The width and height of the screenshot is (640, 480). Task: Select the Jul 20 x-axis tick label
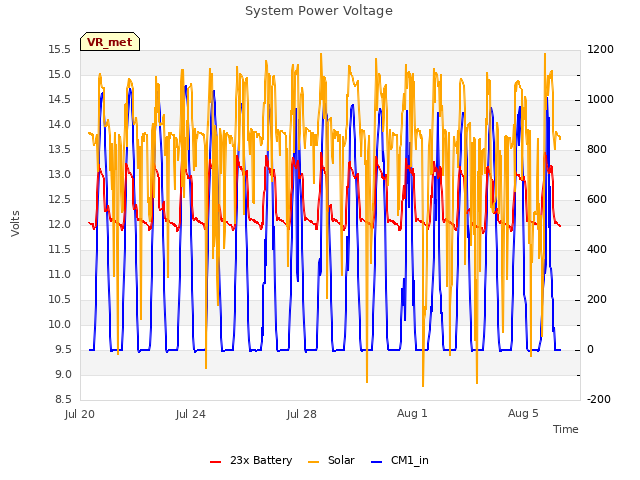click(x=80, y=414)
